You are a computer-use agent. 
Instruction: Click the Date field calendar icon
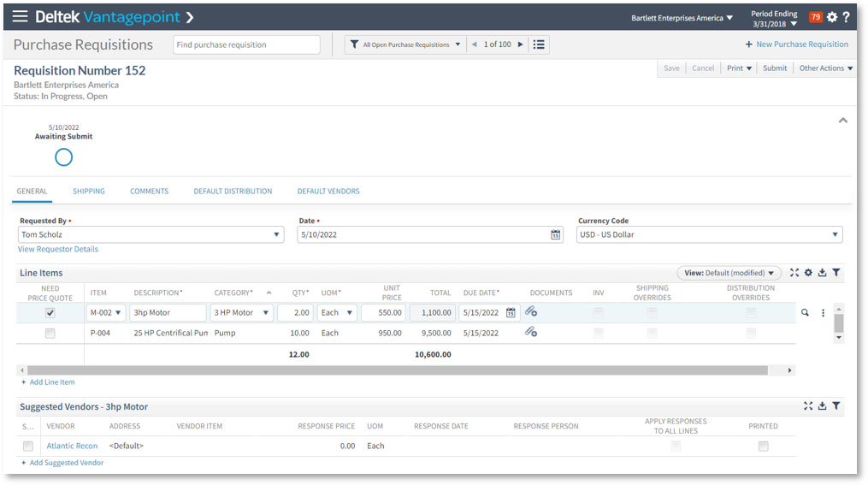(555, 234)
